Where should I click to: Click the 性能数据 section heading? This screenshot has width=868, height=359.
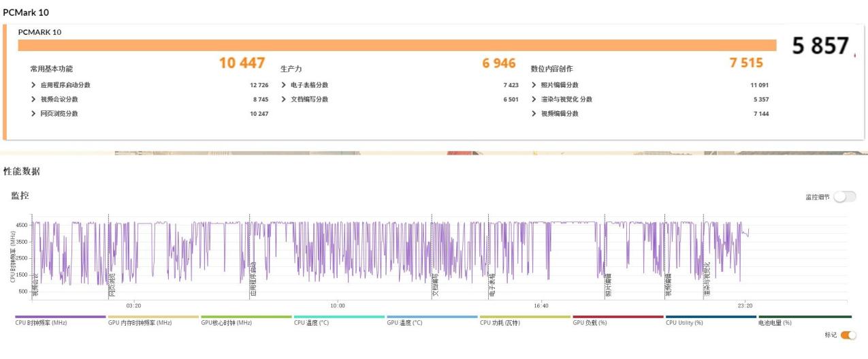(x=21, y=171)
